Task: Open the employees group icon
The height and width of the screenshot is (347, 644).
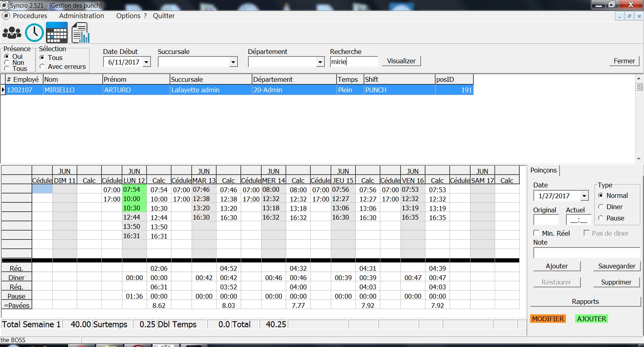Action: (x=12, y=33)
